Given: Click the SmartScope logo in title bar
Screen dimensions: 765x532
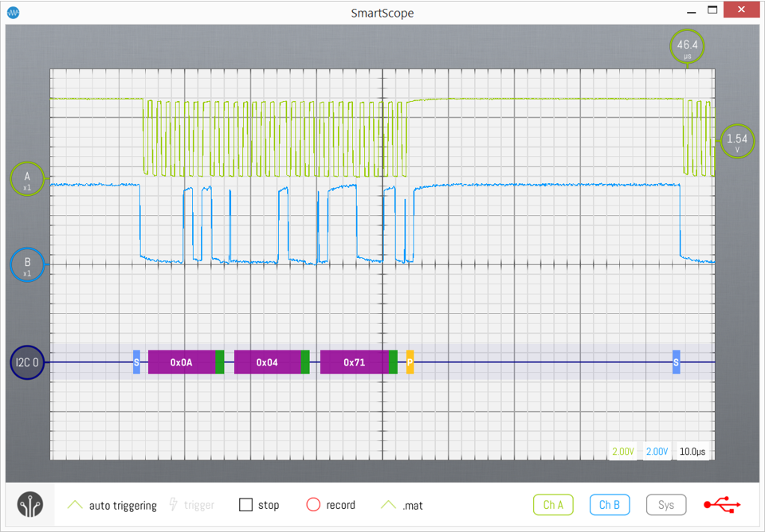Looking at the screenshot, I should tap(14, 13).
